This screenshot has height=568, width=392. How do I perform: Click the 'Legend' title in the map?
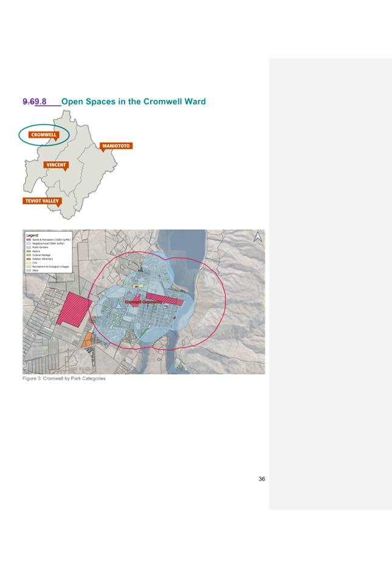[x=32, y=235]
